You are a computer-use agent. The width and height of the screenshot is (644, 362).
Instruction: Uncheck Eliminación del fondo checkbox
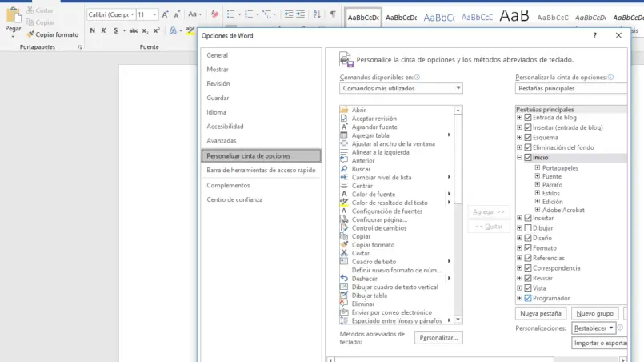pyautogui.click(x=528, y=147)
